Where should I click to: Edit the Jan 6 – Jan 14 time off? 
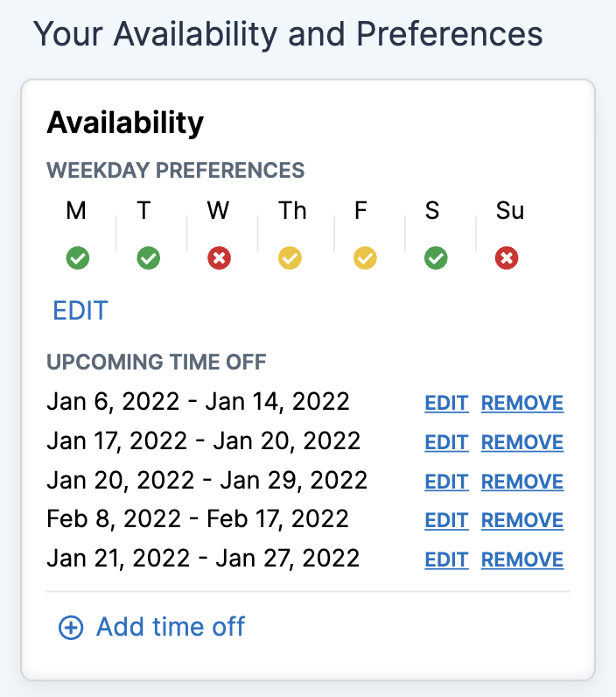pyautogui.click(x=446, y=403)
